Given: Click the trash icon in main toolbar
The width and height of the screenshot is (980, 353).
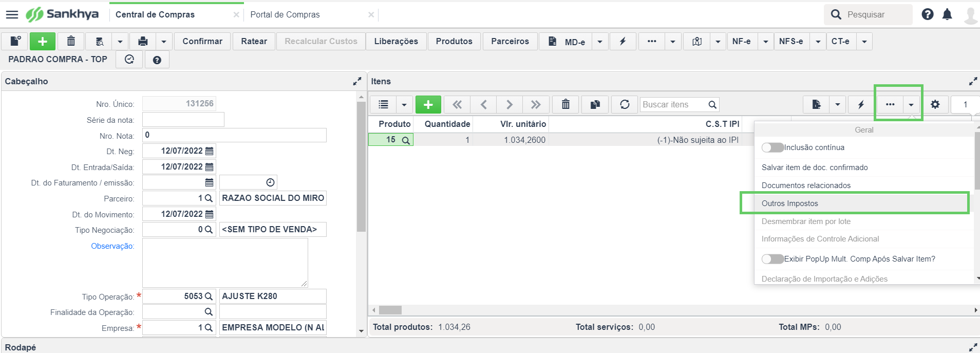Looking at the screenshot, I should [71, 41].
